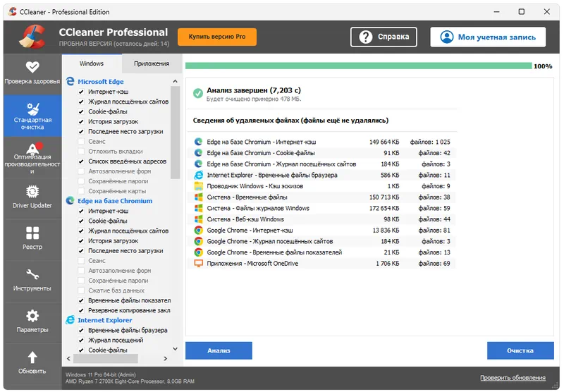Open the Health Check heart icon

[32, 67]
